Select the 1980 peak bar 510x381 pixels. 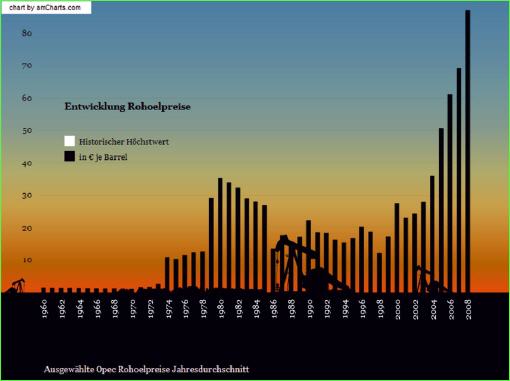(x=220, y=235)
